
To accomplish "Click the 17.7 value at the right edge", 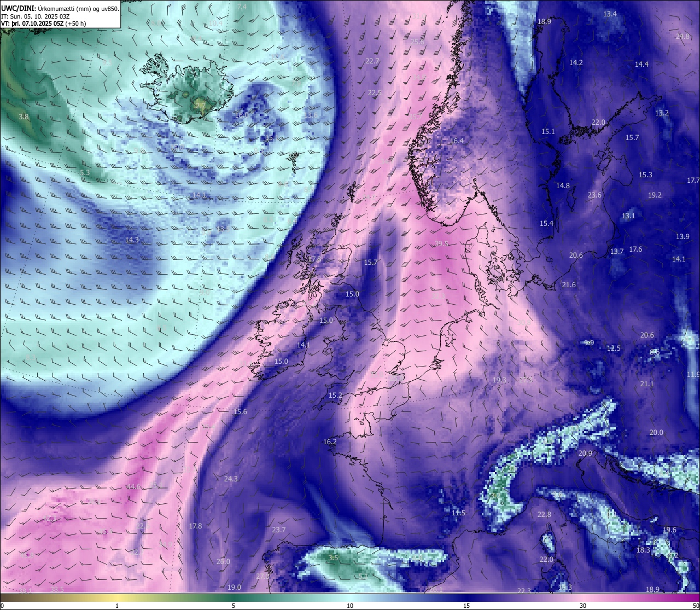I will [x=693, y=180].
